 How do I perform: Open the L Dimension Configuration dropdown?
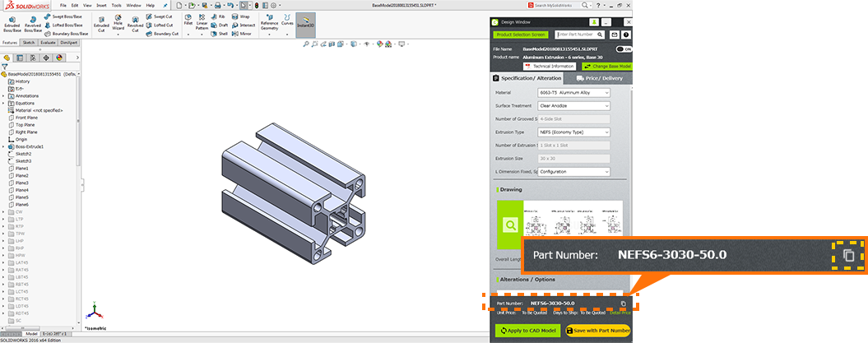point(573,171)
